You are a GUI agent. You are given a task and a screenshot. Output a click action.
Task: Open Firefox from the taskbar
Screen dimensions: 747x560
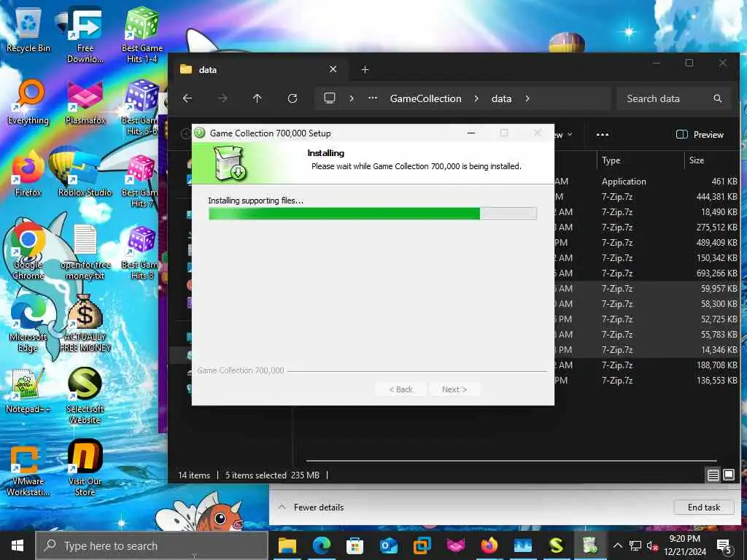point(489,545)
